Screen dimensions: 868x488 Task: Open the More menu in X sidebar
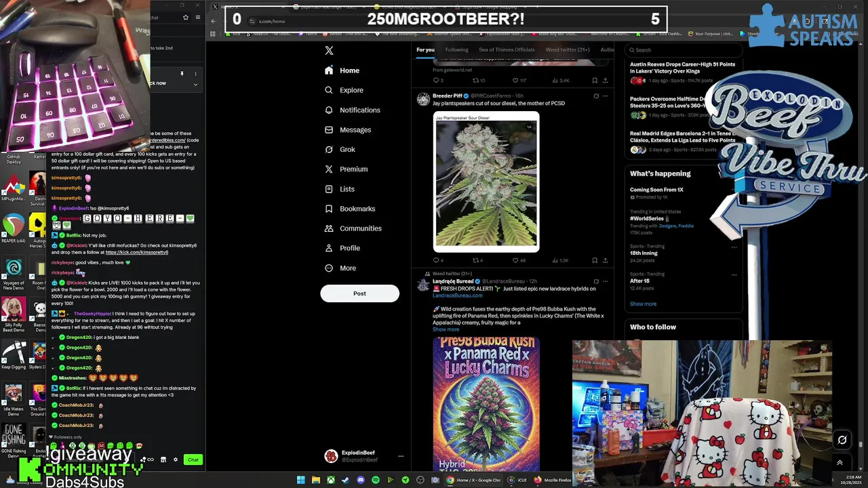pos(340,268)
